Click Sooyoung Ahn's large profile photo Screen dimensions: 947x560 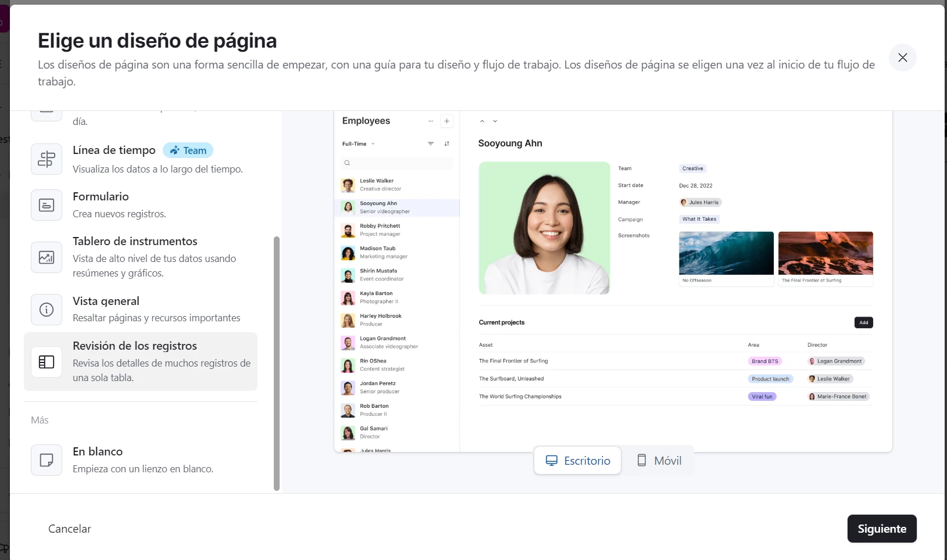point(544,228)
